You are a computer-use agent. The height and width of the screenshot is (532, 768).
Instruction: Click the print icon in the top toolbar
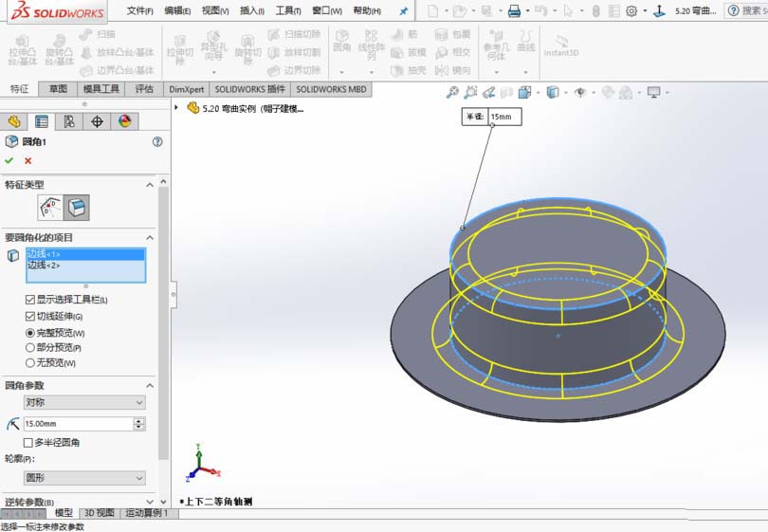point(513,11)
